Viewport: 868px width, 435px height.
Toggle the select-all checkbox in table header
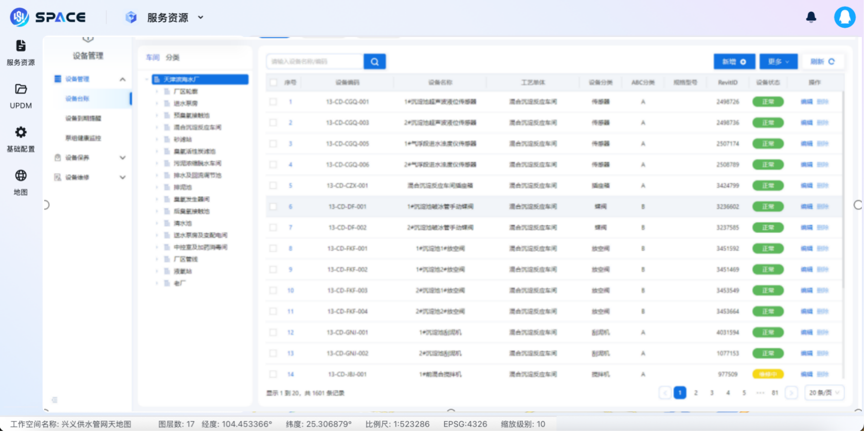(x=274, y=82)
